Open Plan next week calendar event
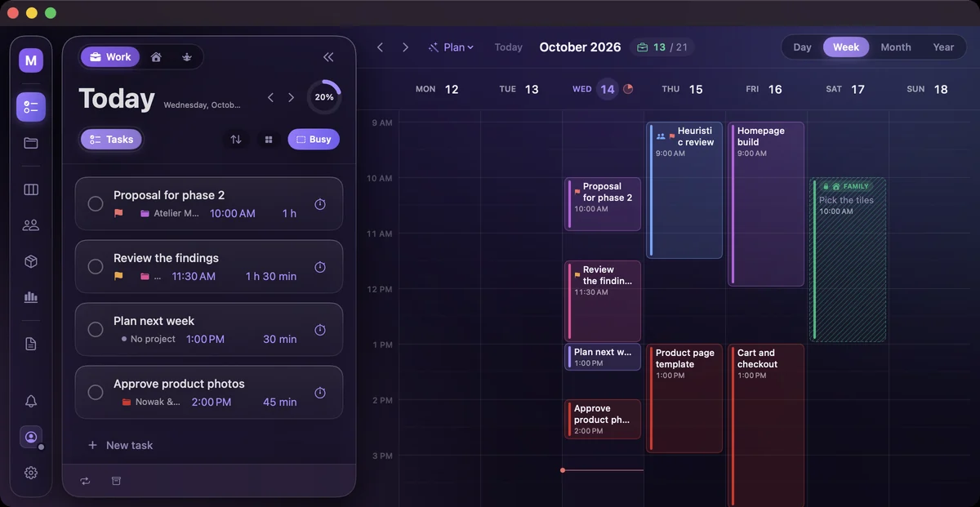 (603, 357)
